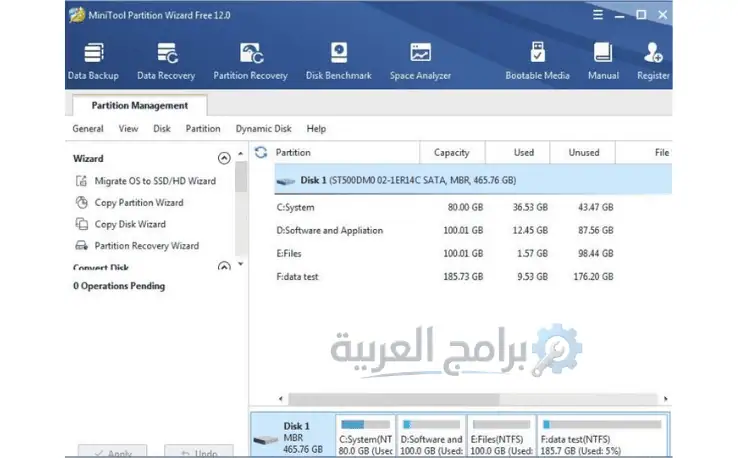The image size is (738, 458).
Task: Click the MiniTool app logo icon
Action: click(77, 15)
